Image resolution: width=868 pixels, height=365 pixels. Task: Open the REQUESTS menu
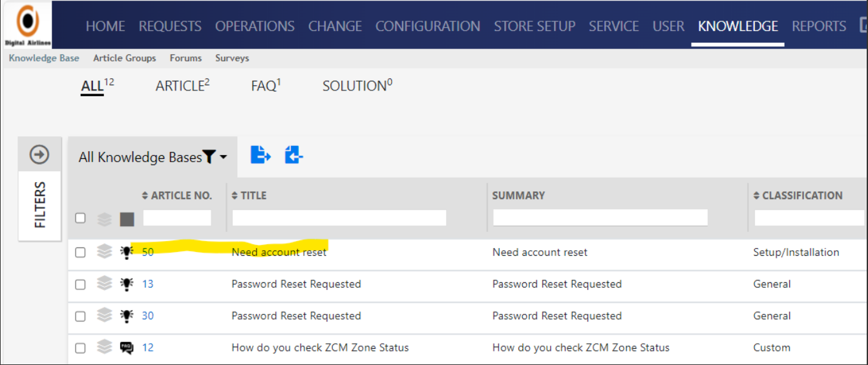(170, 26)
